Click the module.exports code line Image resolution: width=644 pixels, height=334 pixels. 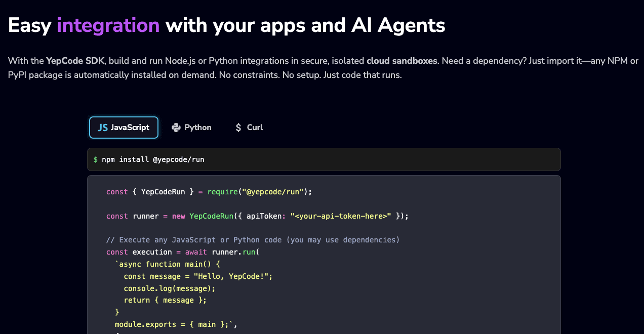click(176, 324)
